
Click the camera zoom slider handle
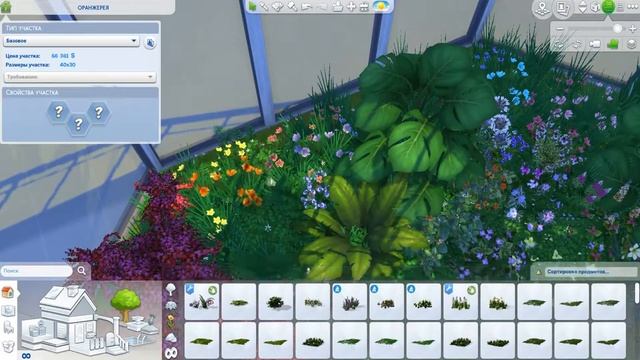(x=618, y=29)
